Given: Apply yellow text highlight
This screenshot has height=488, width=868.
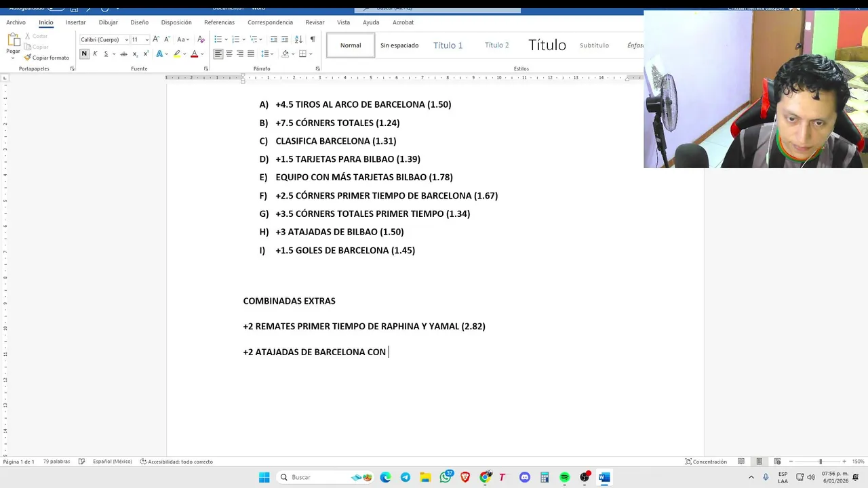Looking at the screenshot, I should [177, 54].
